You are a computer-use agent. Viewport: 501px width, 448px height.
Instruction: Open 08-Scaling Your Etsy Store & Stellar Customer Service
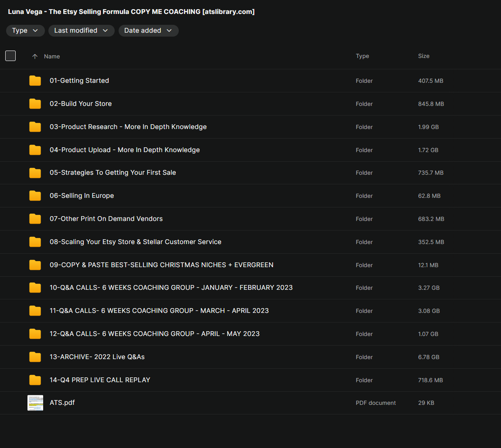[136, 242]
